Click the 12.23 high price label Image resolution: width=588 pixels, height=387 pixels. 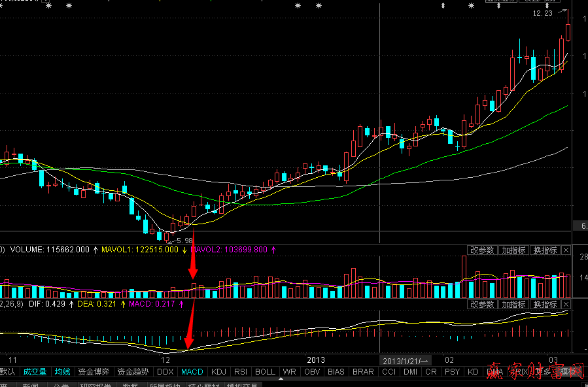(542, 13)
